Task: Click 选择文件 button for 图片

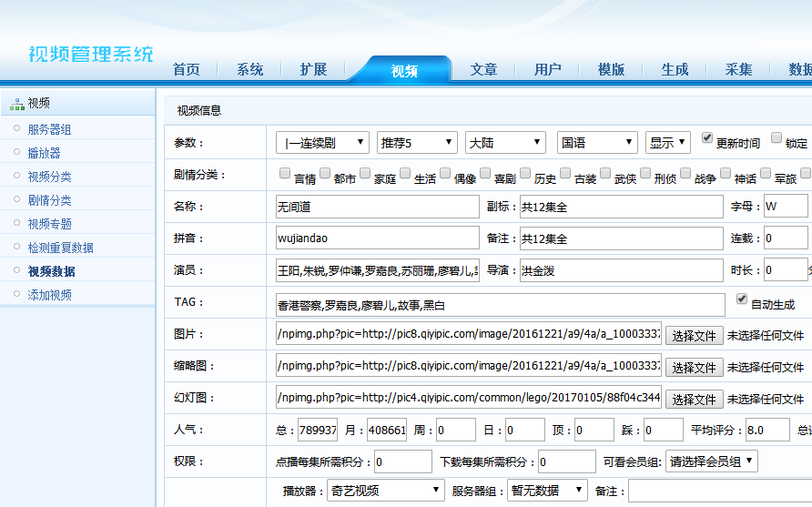Action: (694, 336)
